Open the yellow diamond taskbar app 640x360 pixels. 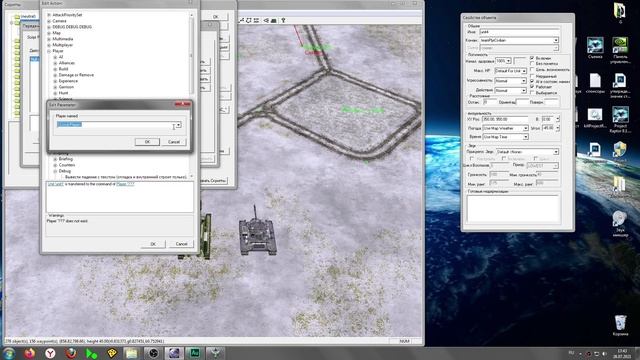(112, 353)
